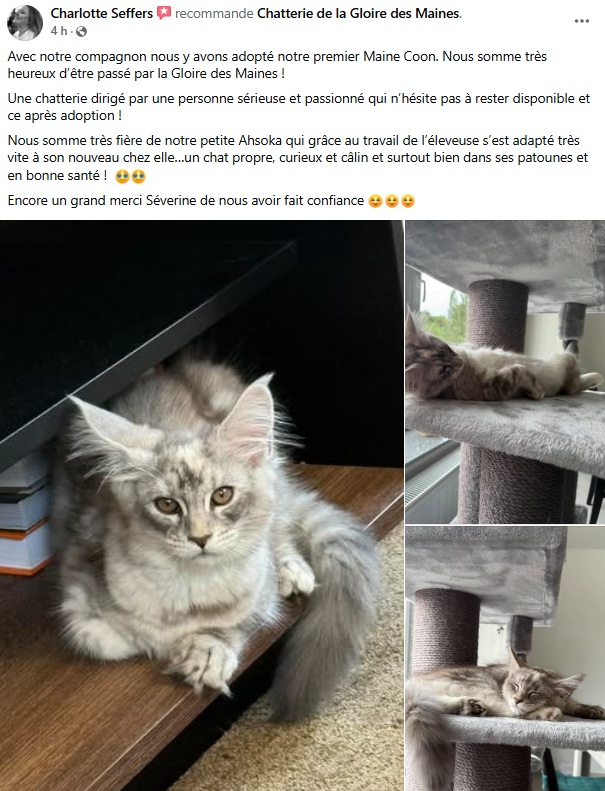
Task: Open large kitten photo on wooden table
Action: (201, 505)
